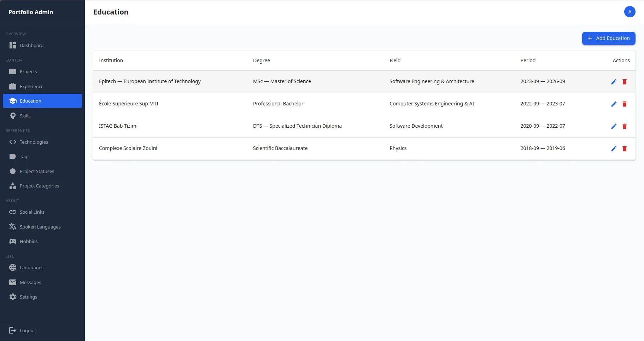Delete the Epitech education entry
Screen dimensions: 644x341
click(625, 82)
